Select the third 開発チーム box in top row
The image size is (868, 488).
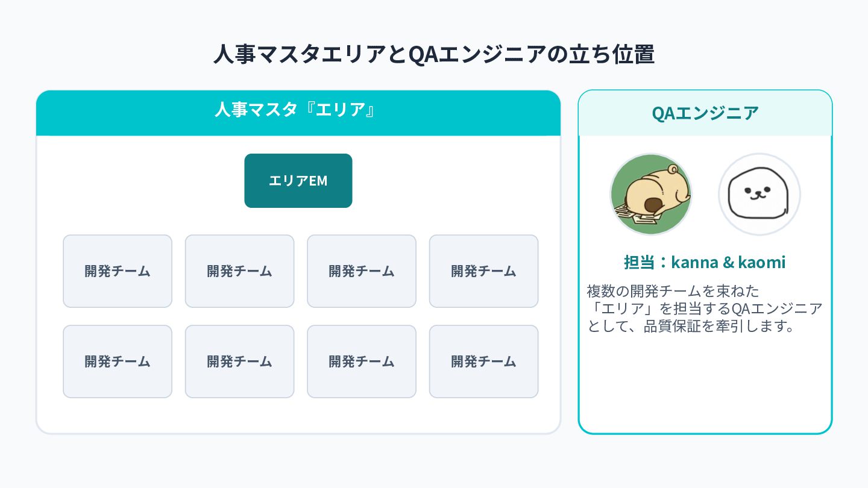pos(362,271)
